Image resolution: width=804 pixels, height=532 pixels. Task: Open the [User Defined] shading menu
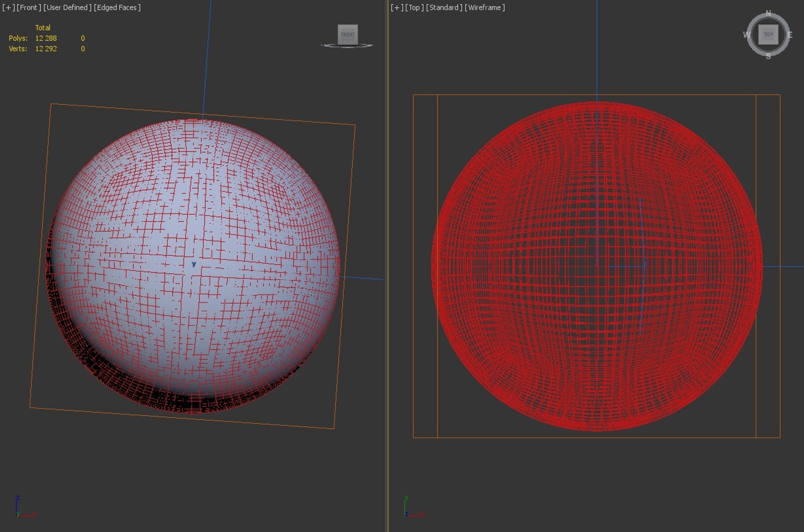(68, 7)
